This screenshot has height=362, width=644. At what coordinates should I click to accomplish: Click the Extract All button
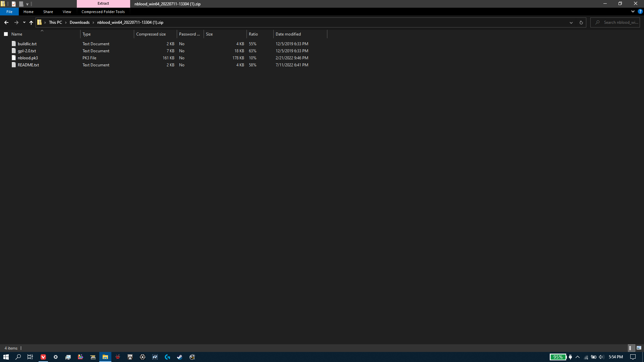[x=103, y=3]
